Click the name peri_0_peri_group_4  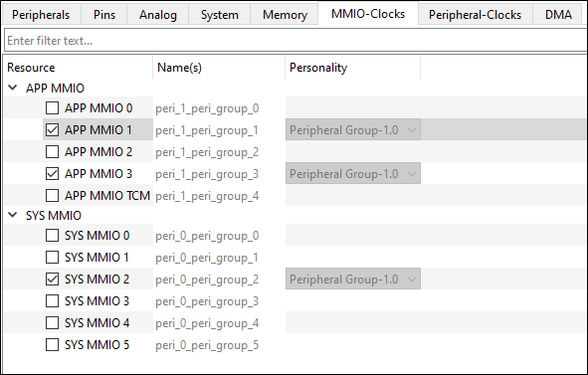pyautogui.click(x=207, y=323)
